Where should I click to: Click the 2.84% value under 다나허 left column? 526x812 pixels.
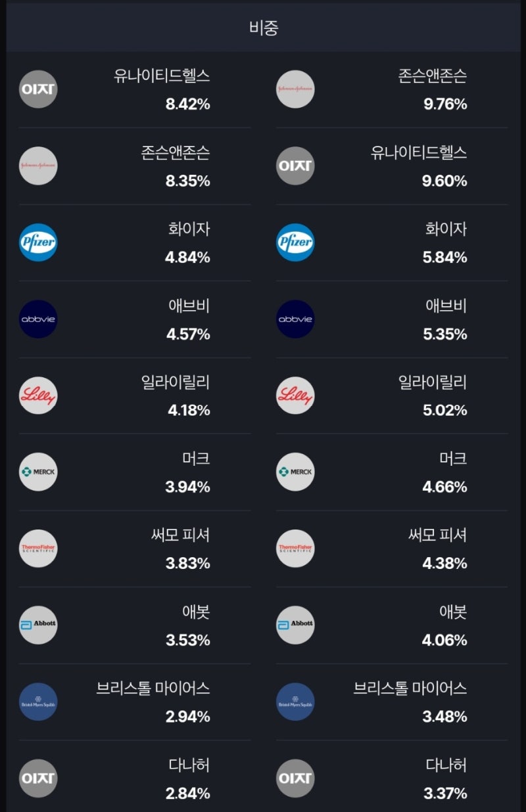pos(189,794)
